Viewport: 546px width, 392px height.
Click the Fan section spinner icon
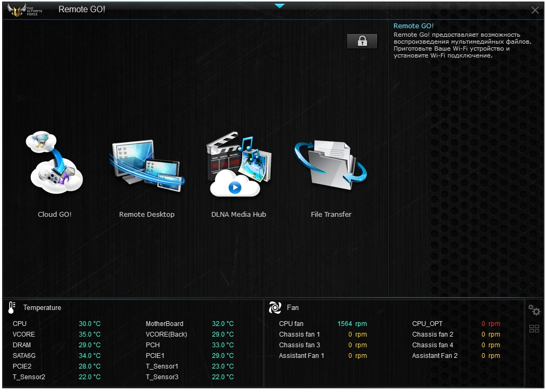[x=275, y=307]
